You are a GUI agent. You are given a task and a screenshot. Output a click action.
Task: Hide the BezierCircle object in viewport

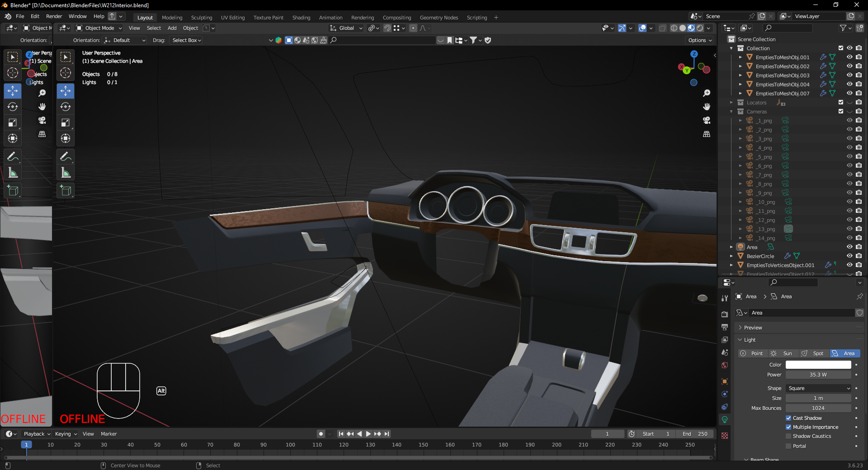[x=849, y=256]
